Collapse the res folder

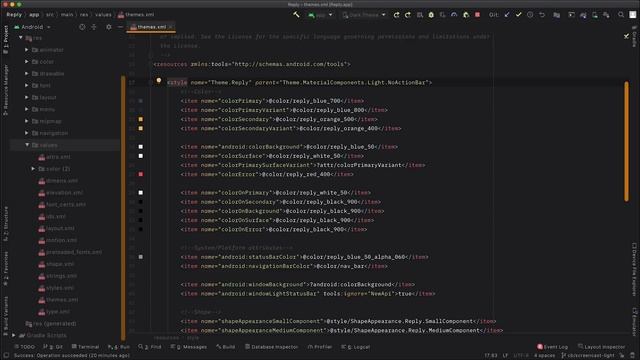click(x=20, y=38)
